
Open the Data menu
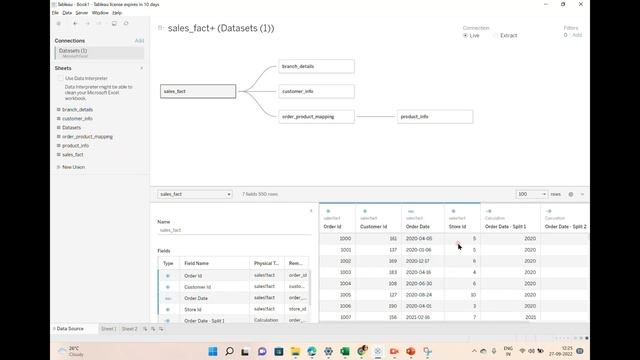pos(67,13)
